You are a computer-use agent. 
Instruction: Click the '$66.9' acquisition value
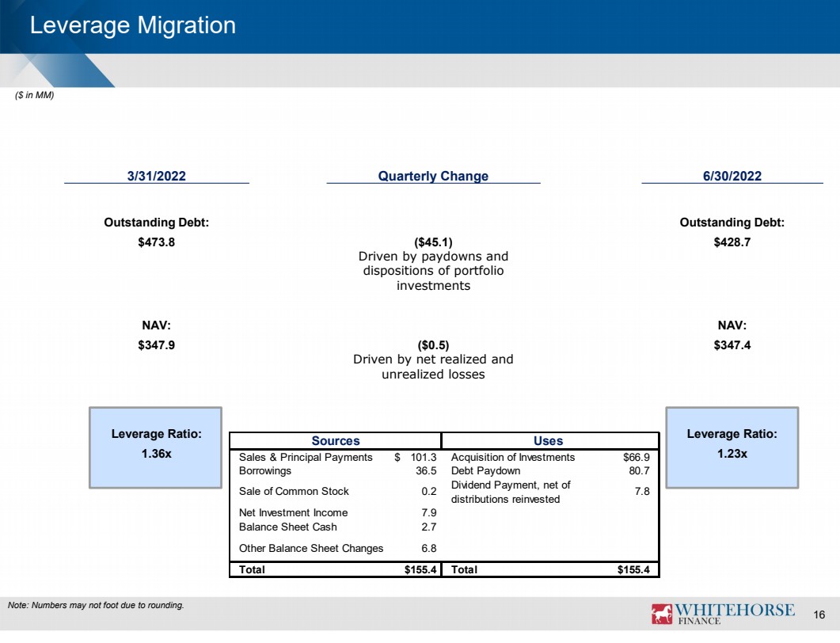(x=637, y=457)
